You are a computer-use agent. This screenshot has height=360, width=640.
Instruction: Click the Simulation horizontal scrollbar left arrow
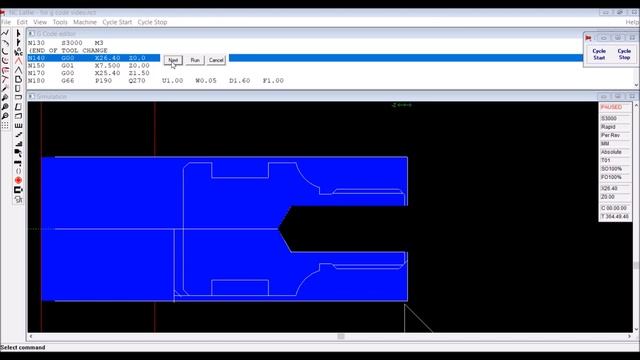[31, 336]
